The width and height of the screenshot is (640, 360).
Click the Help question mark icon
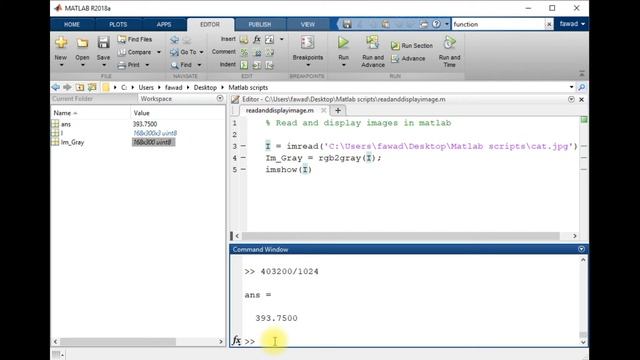[x=436, y=24]
